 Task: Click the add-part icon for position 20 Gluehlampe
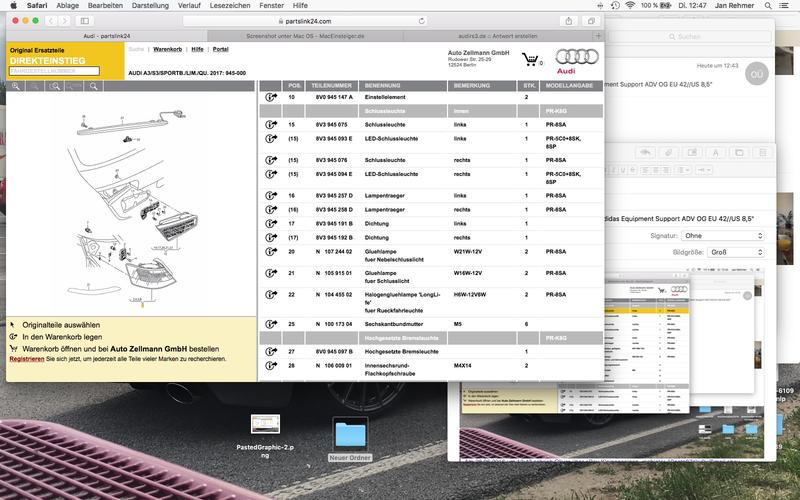tap(270, 252)
